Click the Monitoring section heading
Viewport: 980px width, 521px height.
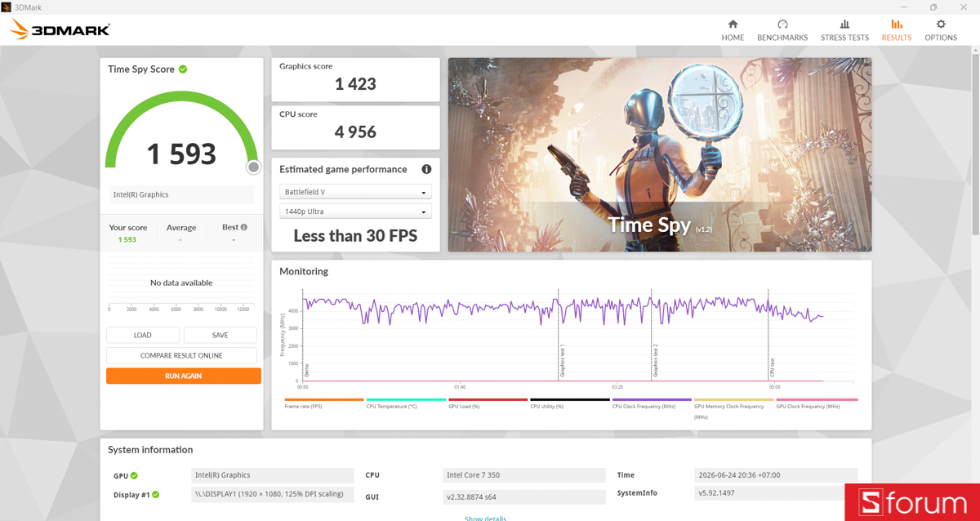tap(304, 271)
